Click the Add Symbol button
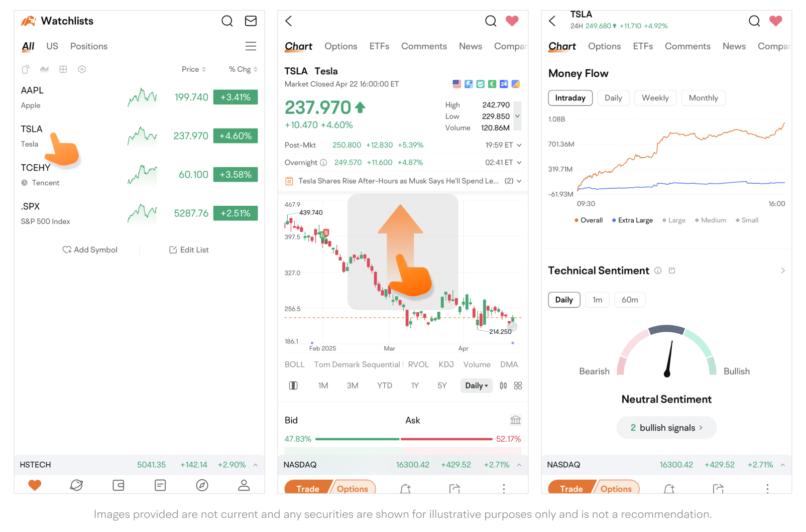This screenshot has height=532, width=806. coord(90,250)
